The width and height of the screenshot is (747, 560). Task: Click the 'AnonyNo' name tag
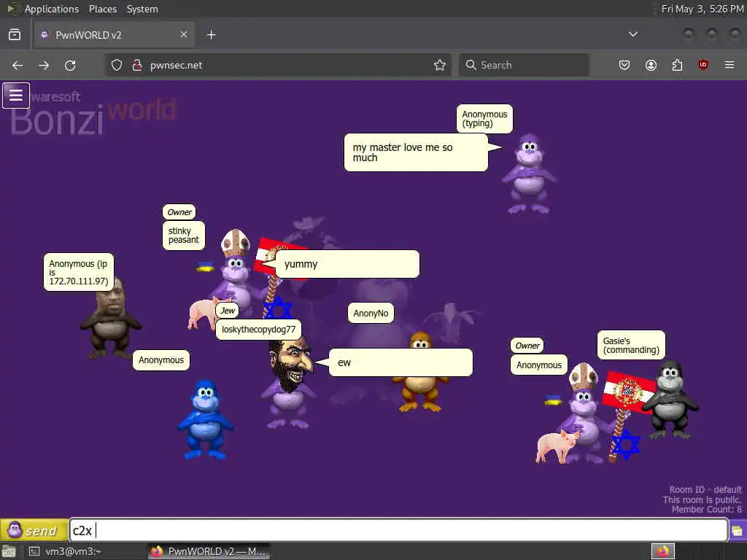tap(371, 314)
